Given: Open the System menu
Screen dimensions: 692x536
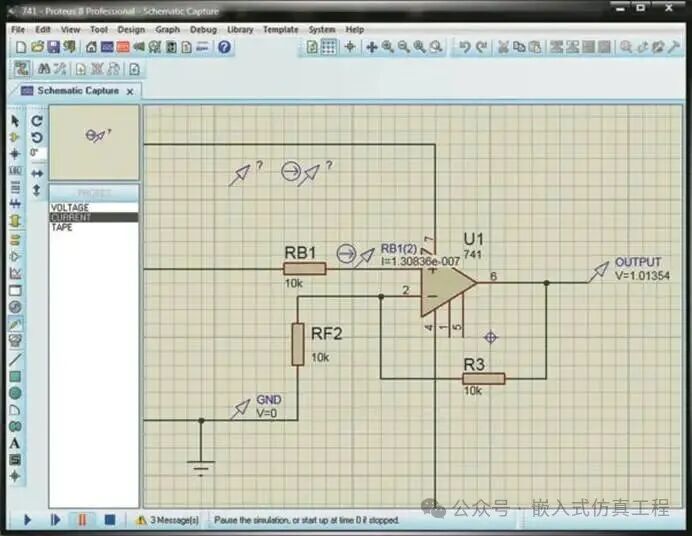Looking at the screenshot, I should pos(322,30).
